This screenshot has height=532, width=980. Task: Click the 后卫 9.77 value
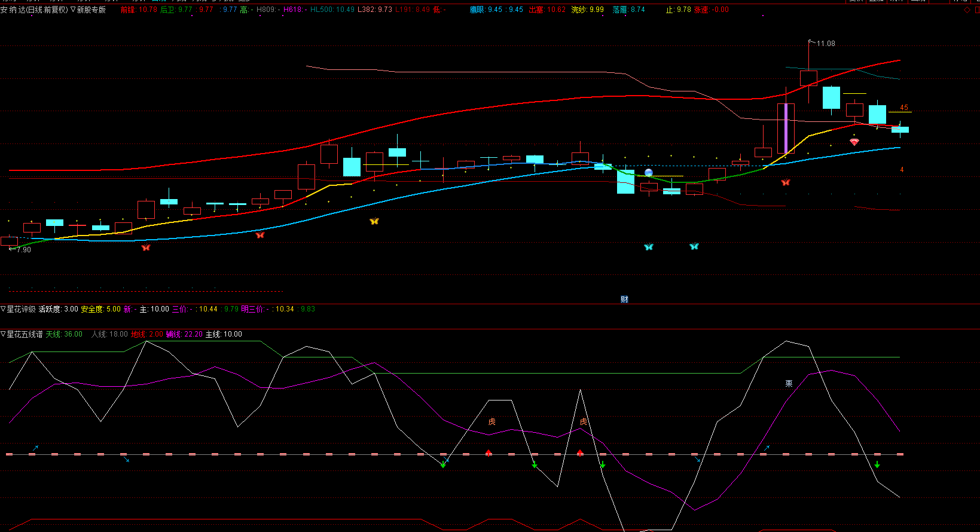(x=176, y=10)
